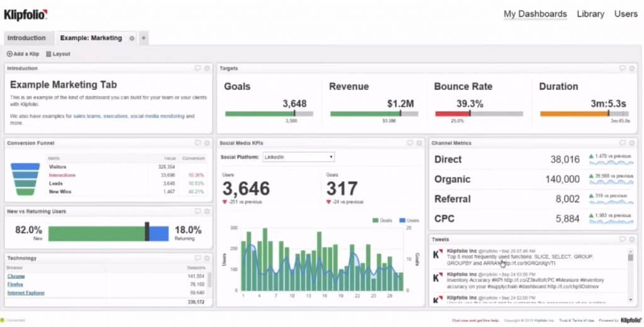
Task: Go to Library in top navigation
Action: [x=590, y=14]
